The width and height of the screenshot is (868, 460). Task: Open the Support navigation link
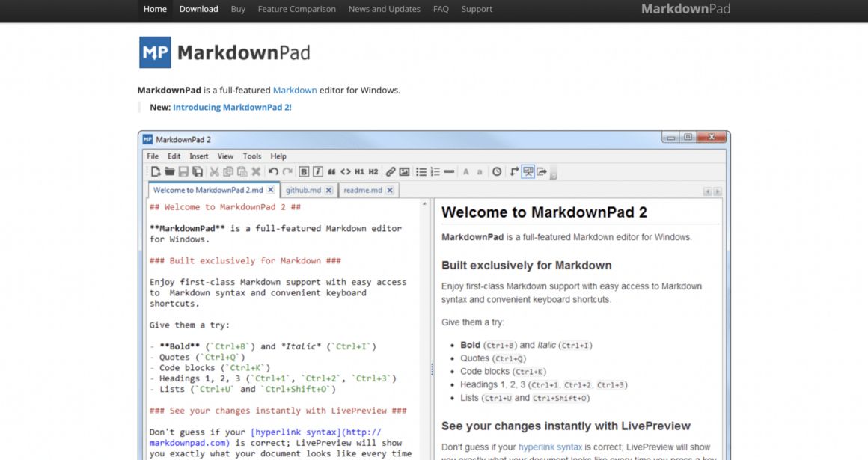point(477,9)
